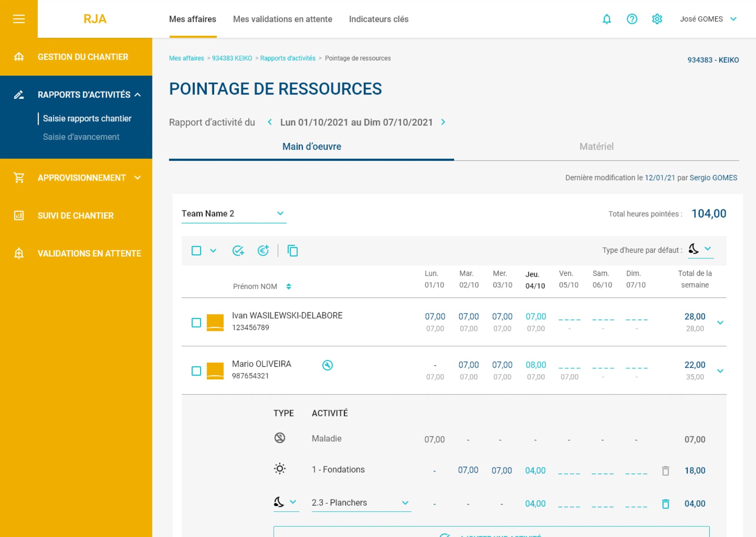Open the José GOMES user dropdown

coord(708,19)
